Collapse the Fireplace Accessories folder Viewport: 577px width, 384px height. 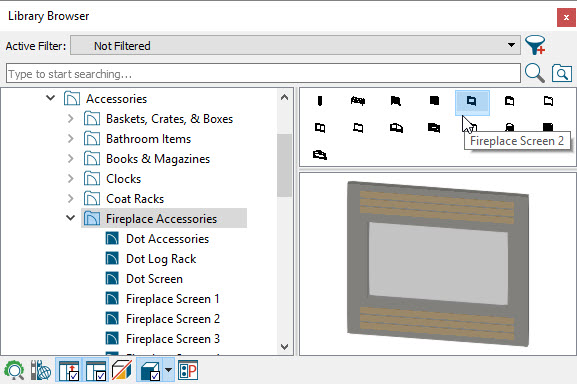point(70,218)
